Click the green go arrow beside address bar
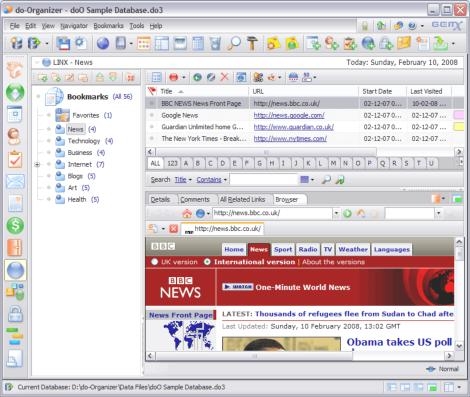 point(347,213)
